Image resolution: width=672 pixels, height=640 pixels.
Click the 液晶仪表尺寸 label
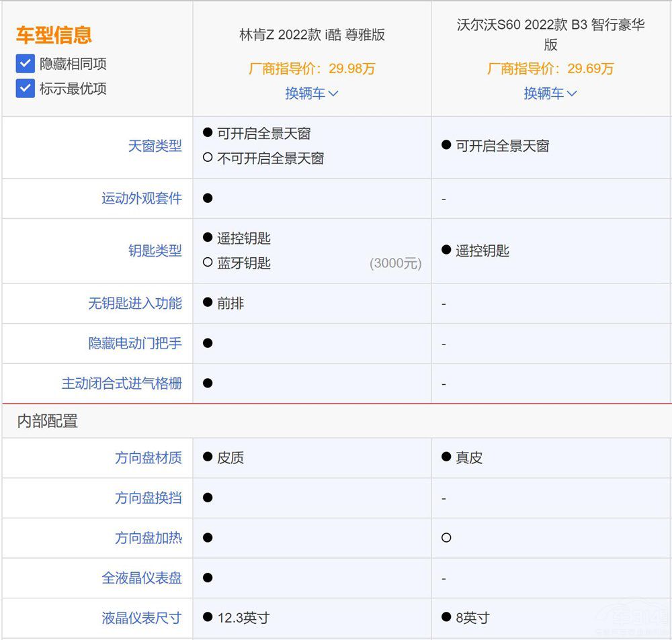click(x=141, y=617)
